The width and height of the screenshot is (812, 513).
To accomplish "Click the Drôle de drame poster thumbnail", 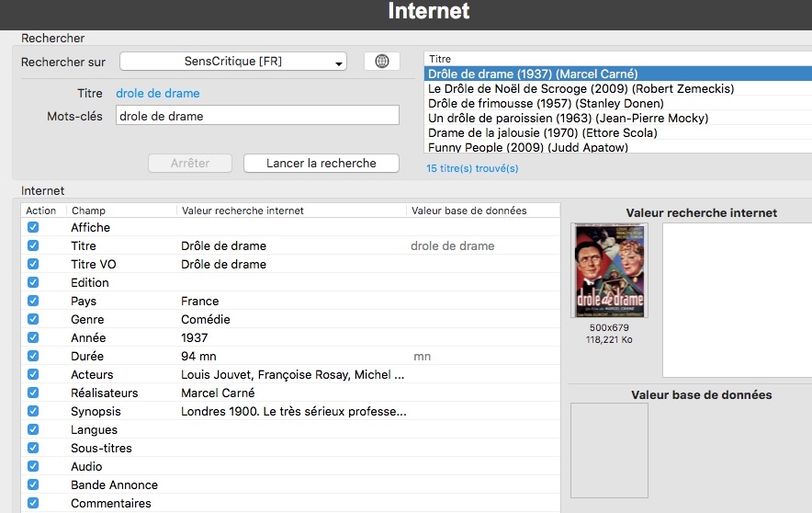I will 609,270.
